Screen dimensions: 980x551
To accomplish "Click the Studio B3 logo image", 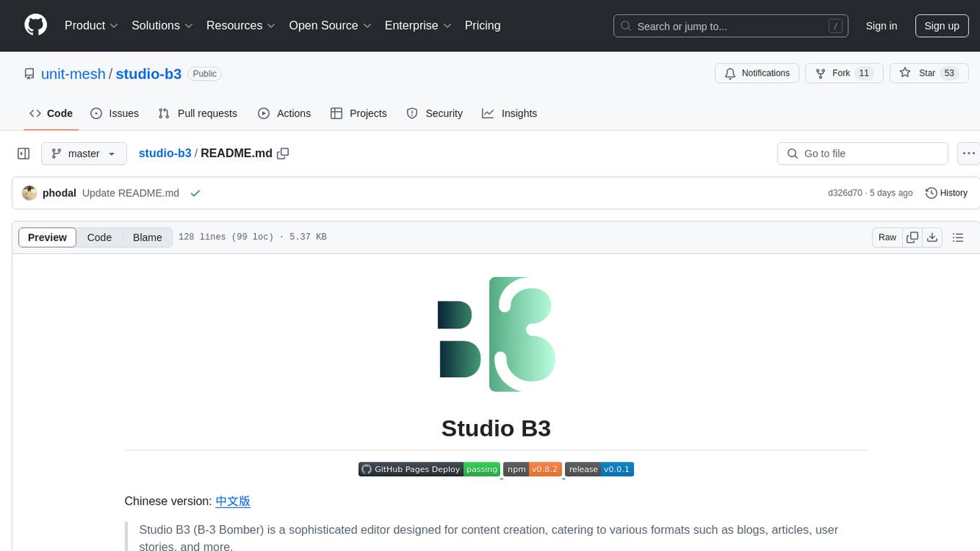I will click(x=496, y=334).
